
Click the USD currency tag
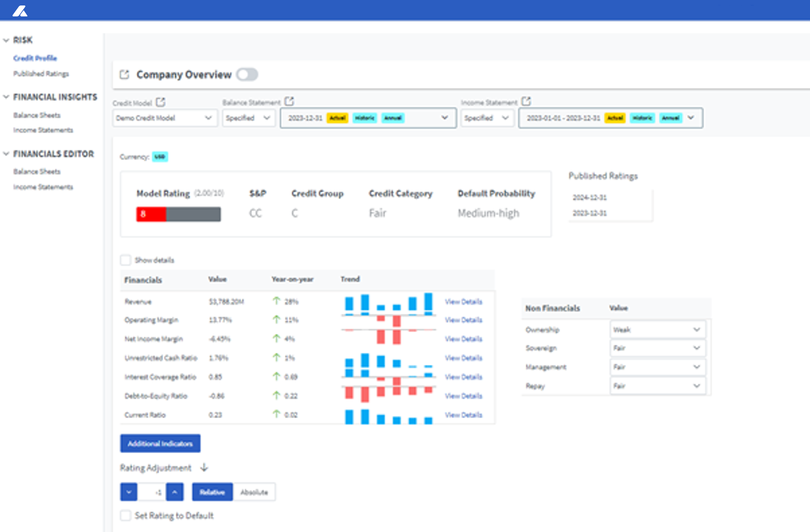[x=160, y=156]
